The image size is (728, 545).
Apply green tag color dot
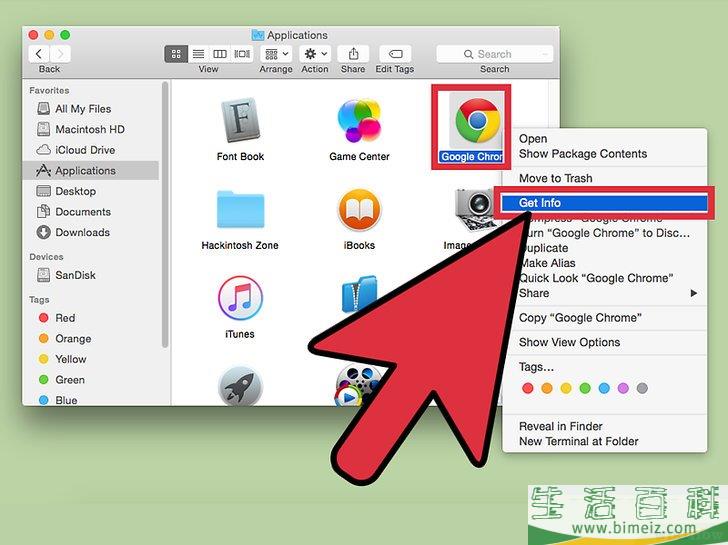(585, 388)
